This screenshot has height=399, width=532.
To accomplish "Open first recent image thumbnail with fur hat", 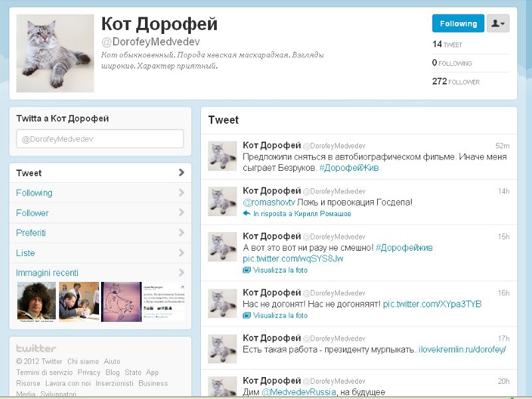I will tap(36, 302).
